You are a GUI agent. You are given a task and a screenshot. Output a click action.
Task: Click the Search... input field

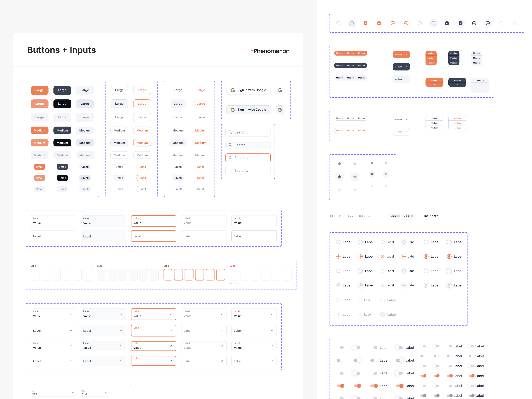tap(248, 132)
